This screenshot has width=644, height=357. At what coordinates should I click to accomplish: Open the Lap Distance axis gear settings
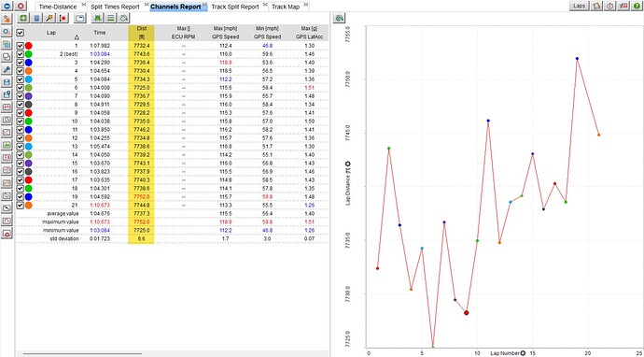348,164
